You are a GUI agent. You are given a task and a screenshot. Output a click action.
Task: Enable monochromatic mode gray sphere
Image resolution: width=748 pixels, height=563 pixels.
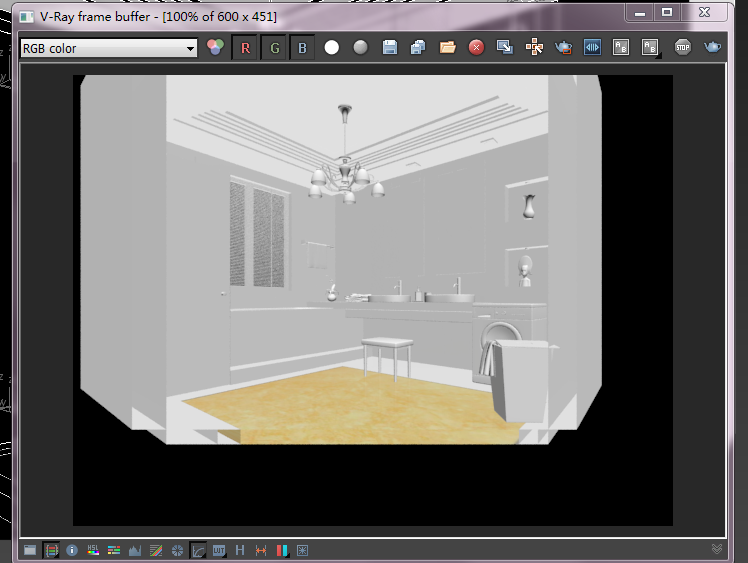click(361, 47)
